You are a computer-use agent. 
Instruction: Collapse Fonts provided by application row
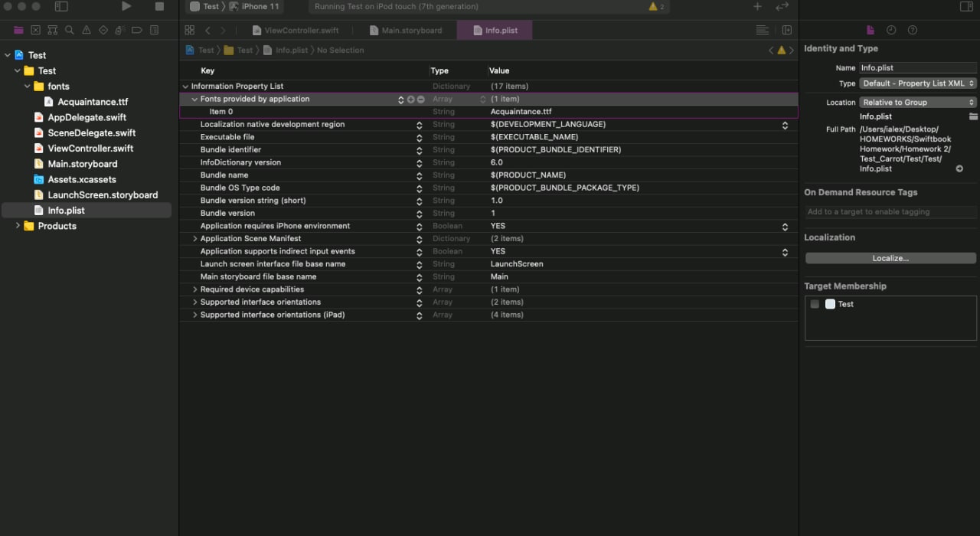pos(194,100)
